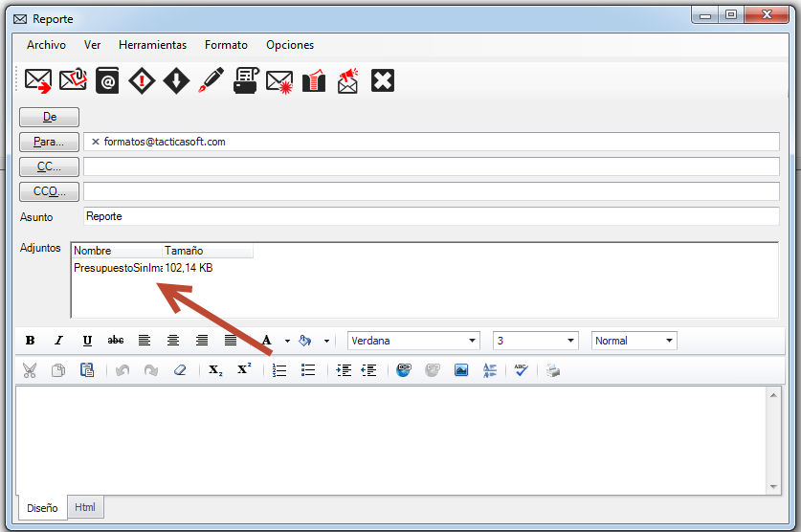Align text left
This screenshot has height=532, width=801.
pos(145,341)
